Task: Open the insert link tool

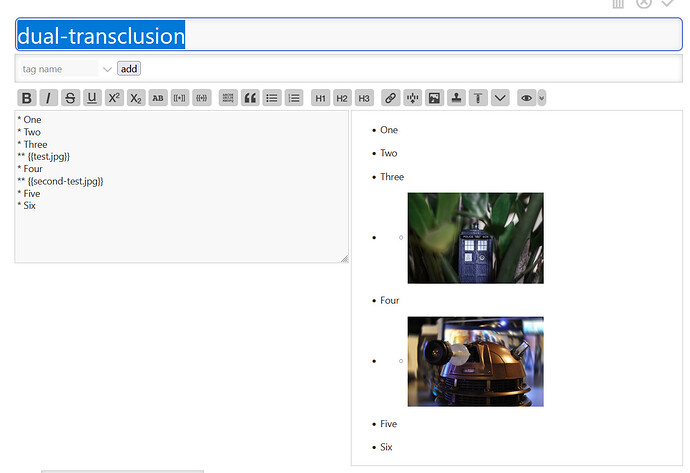Action: [x=390, y=98]
